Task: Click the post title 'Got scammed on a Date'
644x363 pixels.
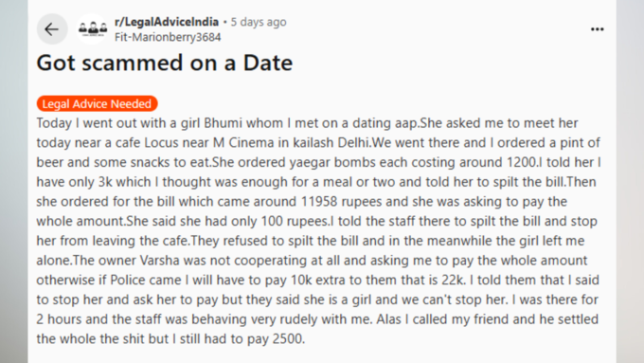Action: [x=164, y=63]
